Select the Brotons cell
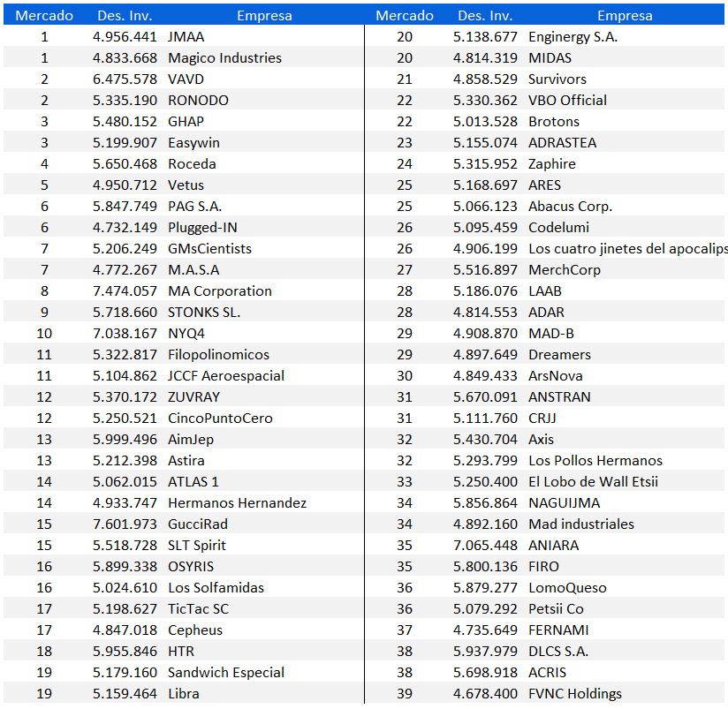Screen dimensions: 728x709 click(x=554, y=122)
